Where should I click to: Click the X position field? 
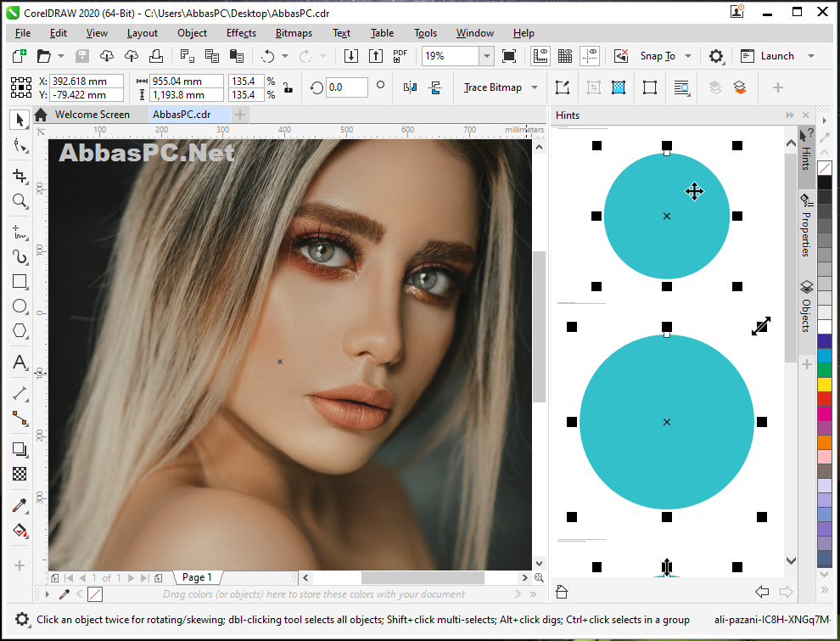[x=87, y=81]
